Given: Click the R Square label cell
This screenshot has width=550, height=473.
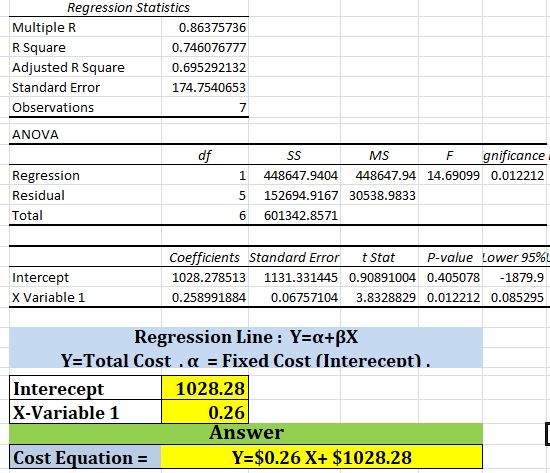Looking at the screenshot, I should coord(85,47).
